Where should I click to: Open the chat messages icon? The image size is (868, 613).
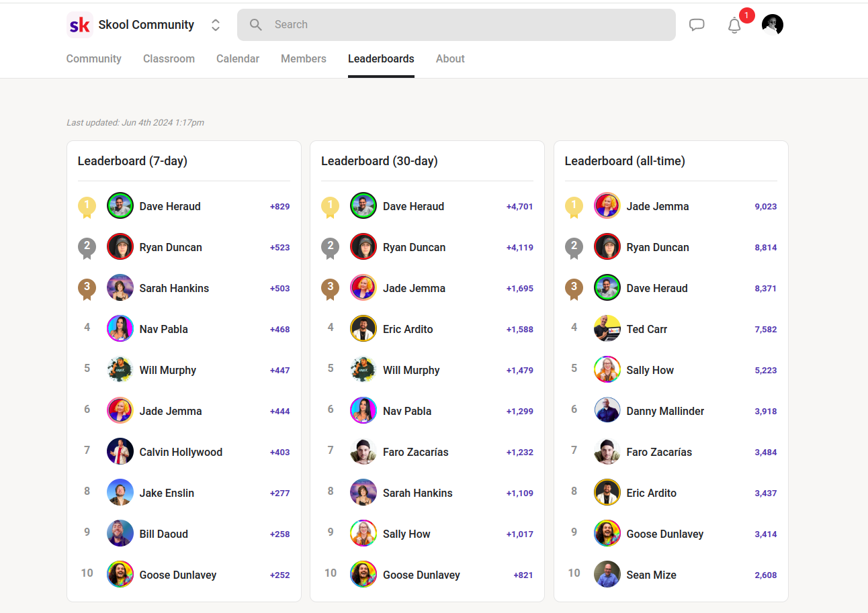click(x=697, y=25)
